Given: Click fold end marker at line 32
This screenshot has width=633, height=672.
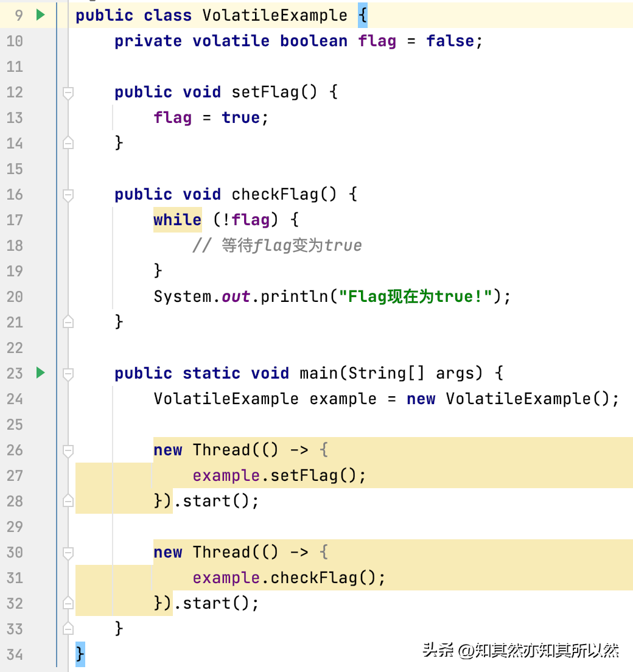Looking at the screenshot, I should click(68, 603).
